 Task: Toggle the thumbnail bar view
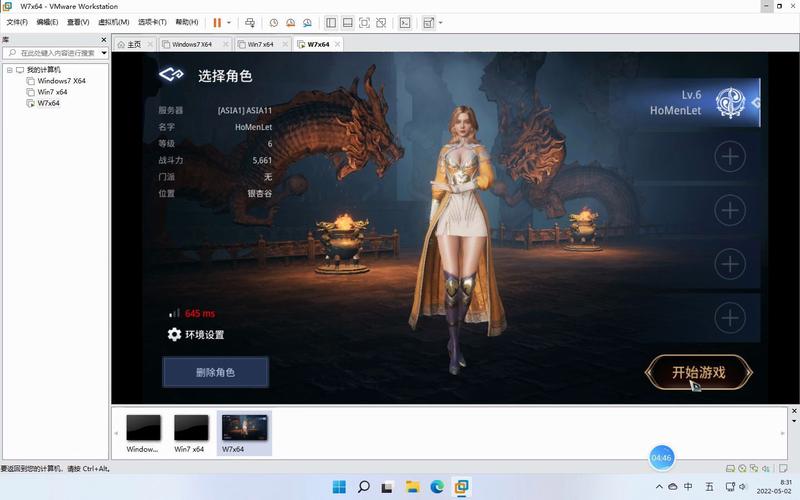point(347,23)
